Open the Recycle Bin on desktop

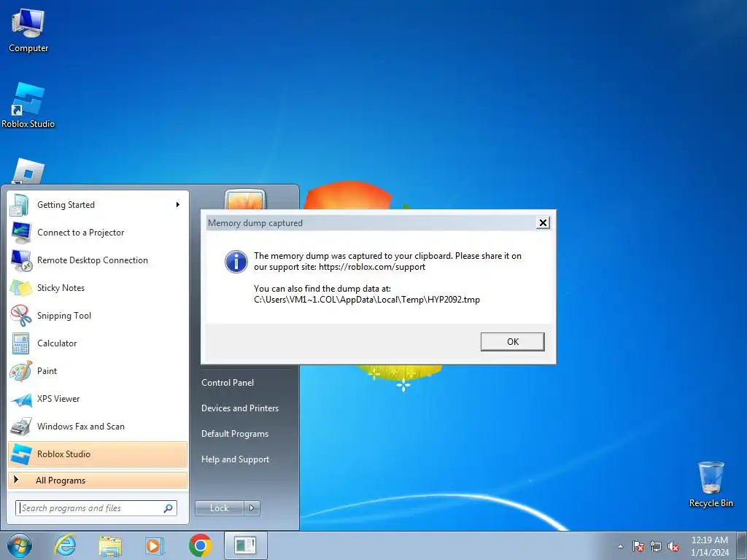[x=711, y=484]
